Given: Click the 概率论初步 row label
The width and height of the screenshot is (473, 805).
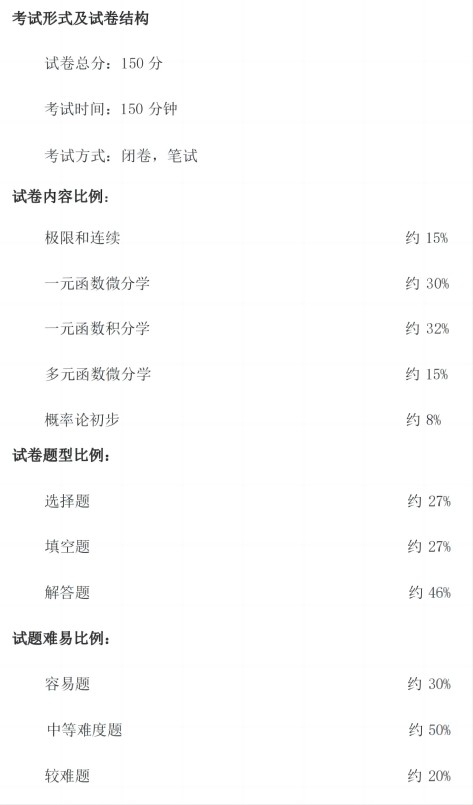Looking at the screenshot, I should point(82,419).
